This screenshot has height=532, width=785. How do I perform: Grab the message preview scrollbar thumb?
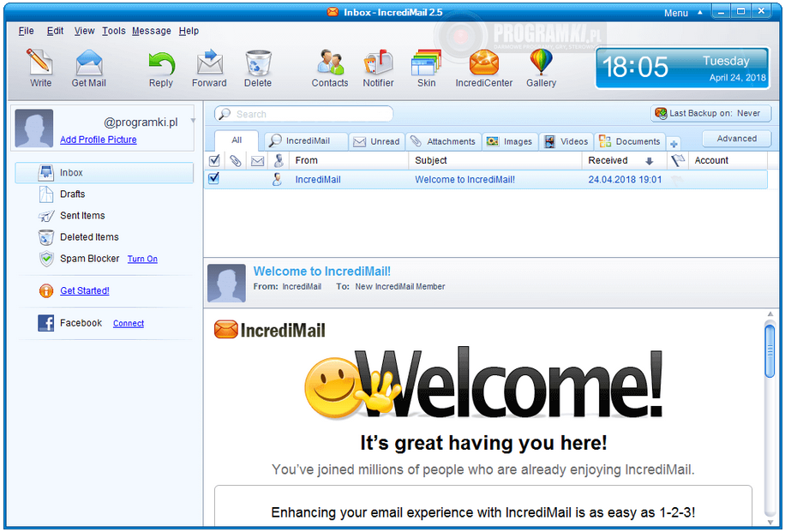coord(770,350)
